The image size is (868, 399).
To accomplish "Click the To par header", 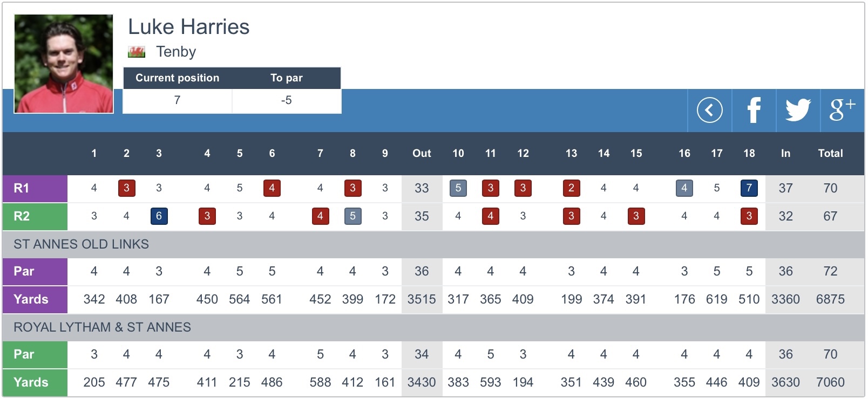I will (x=286, y=78).
